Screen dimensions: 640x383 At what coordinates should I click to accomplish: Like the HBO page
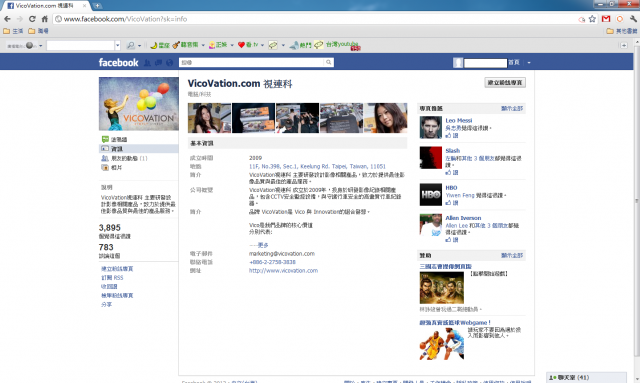pyautogui.click(x=452, y=203)
